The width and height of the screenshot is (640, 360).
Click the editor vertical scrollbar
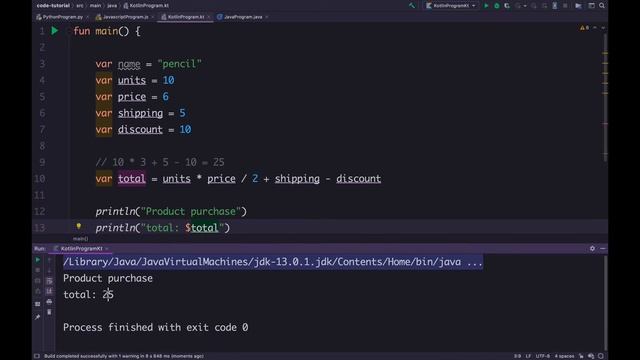click(x=605, y=98)
